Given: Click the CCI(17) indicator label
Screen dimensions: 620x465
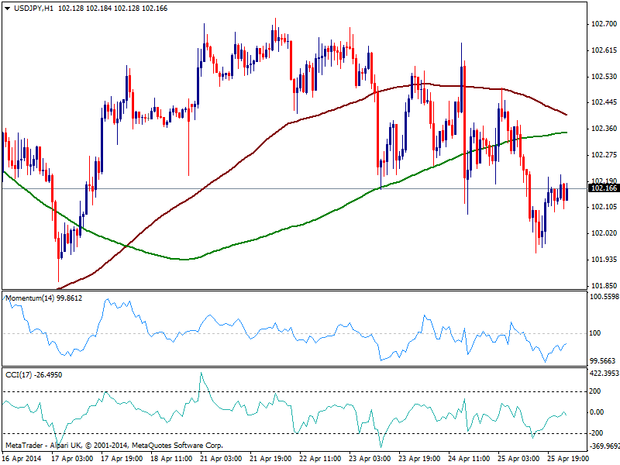Looking at the screenshot, I should pos(18,374).
